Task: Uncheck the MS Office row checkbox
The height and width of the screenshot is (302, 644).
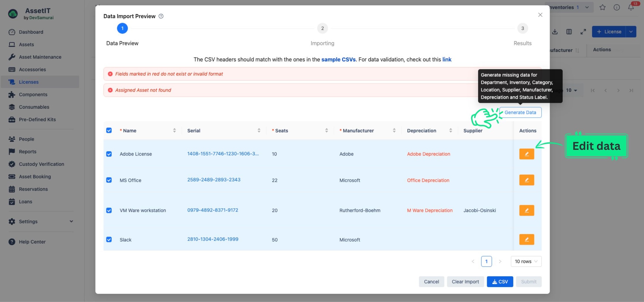Action: (109, 180)
